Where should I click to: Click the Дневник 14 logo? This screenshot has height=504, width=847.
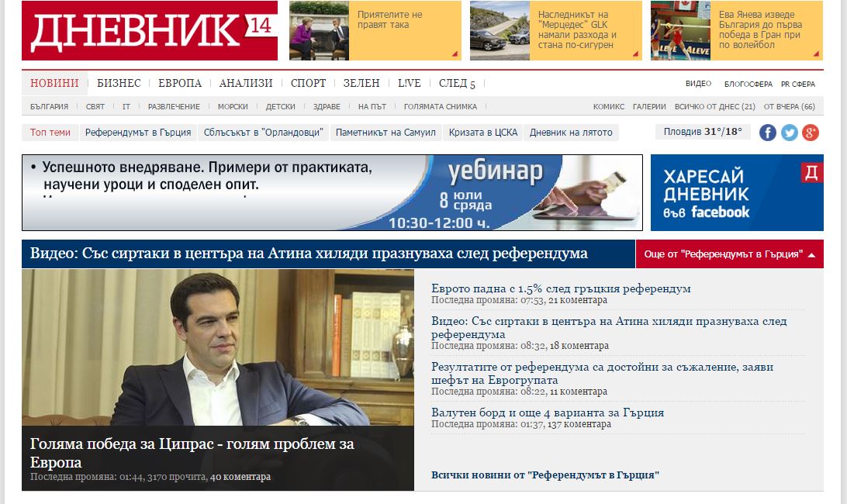[x=150, y=31]
